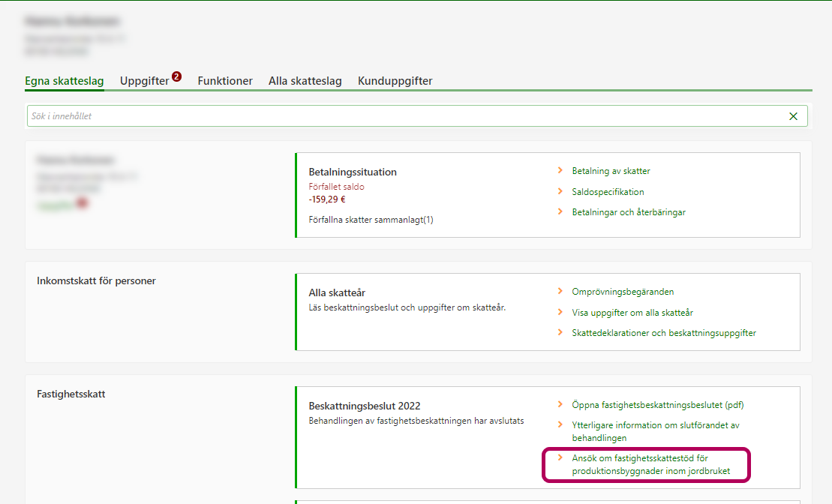The image size is (832, 504).
Task: Go to the Kunduppgifter tab
Action: (395, 81)
